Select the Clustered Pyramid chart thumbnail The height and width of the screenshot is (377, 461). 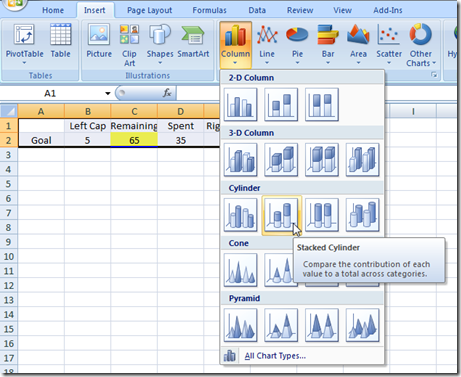point(241,325)
